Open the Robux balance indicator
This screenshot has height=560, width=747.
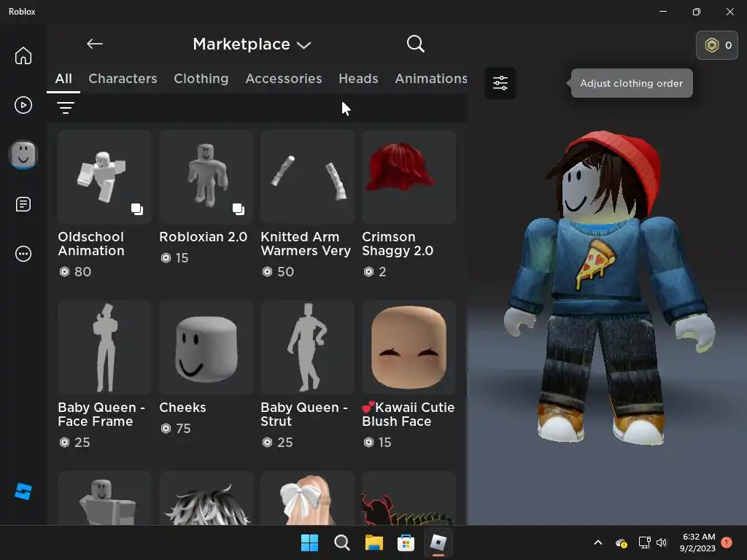(717, 45)
